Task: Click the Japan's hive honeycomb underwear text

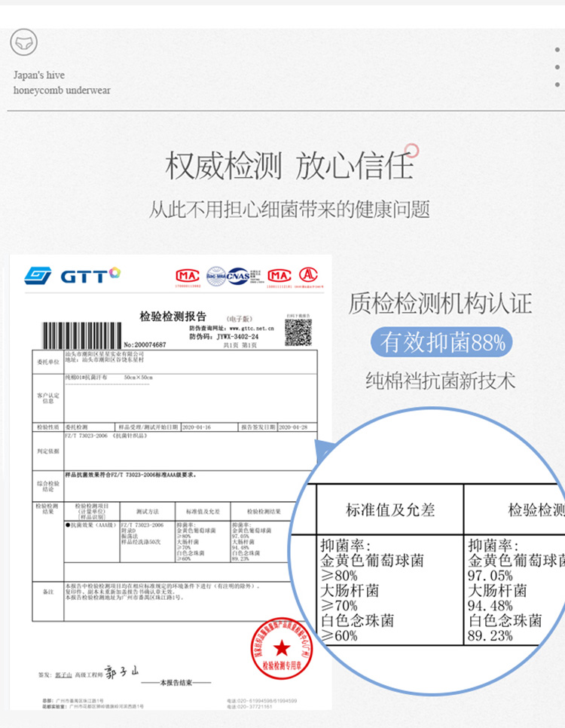Action: click(x=62, y=83)
